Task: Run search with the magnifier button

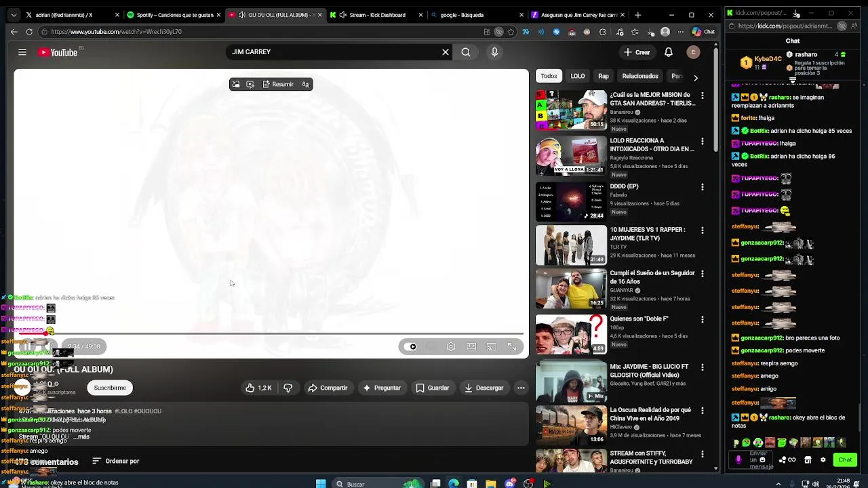Action: point(466,52)
